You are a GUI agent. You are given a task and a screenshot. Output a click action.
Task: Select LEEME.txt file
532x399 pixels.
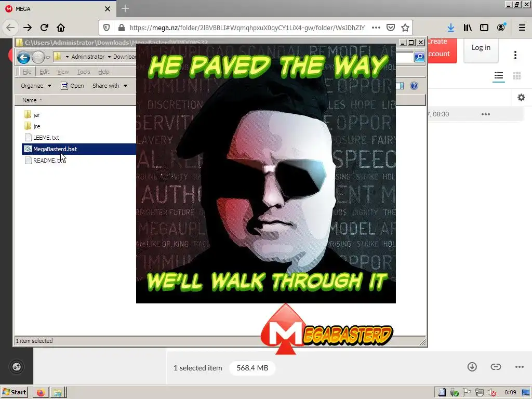coord(42,138)
